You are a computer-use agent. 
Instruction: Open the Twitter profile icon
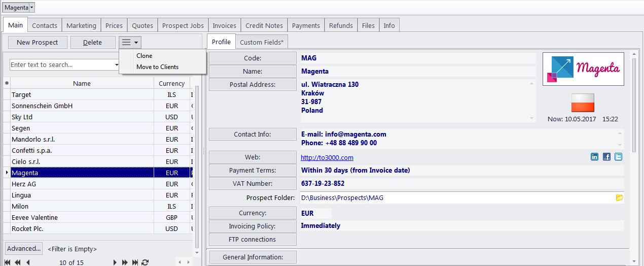[618, 157]
